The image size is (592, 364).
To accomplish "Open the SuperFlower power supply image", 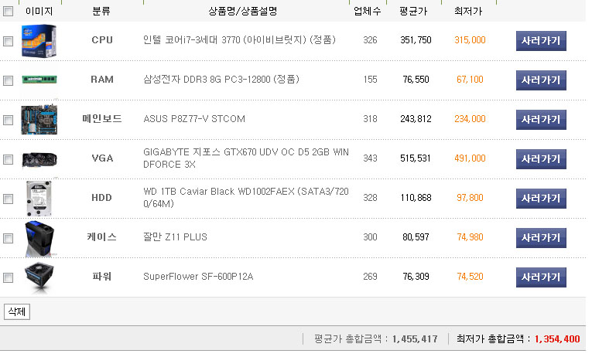I will pyautogui.click(x=39, y=278).
